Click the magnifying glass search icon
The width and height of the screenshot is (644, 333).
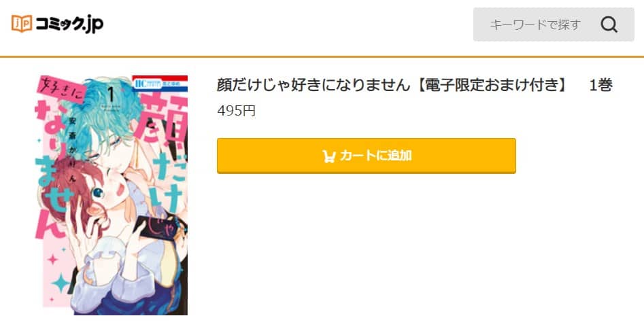(x=609, y=24)
